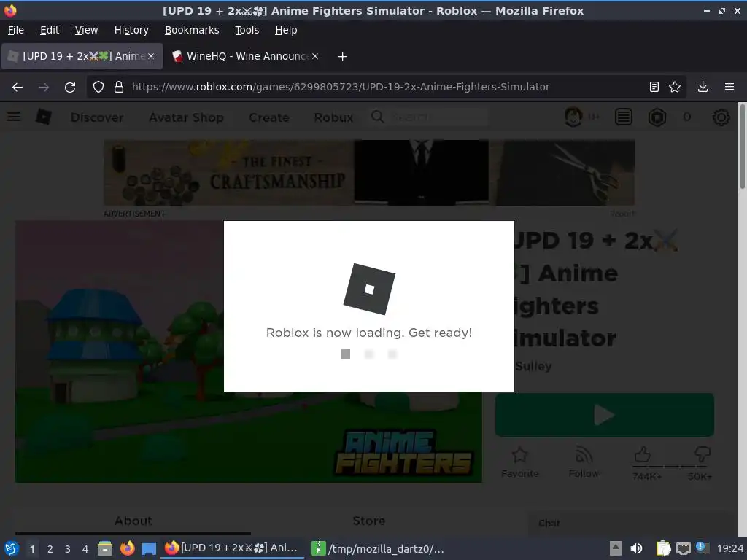Viewport: 747px width, 560px height.
Task: Open the network tray icon
Action: (683, 548)
